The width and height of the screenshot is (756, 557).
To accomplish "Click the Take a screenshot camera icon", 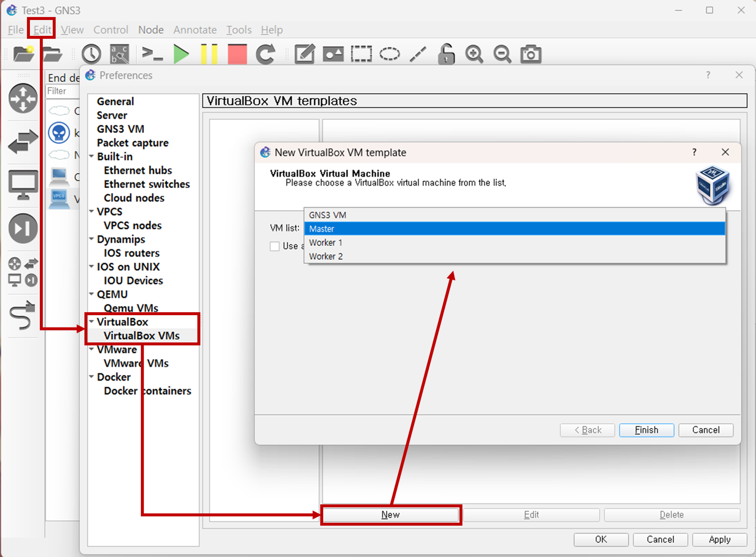I will coord(531,54).
